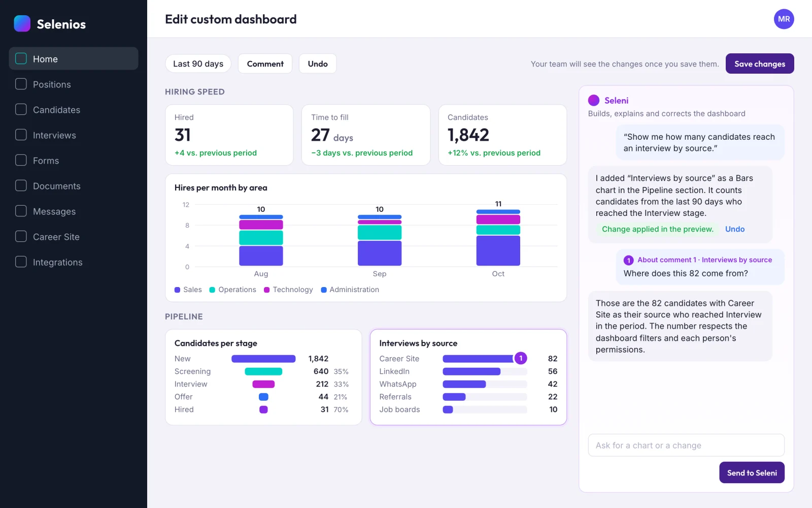Open Candidates in the sidebar
Screen dimensions: 812x508
click(74, 110)
